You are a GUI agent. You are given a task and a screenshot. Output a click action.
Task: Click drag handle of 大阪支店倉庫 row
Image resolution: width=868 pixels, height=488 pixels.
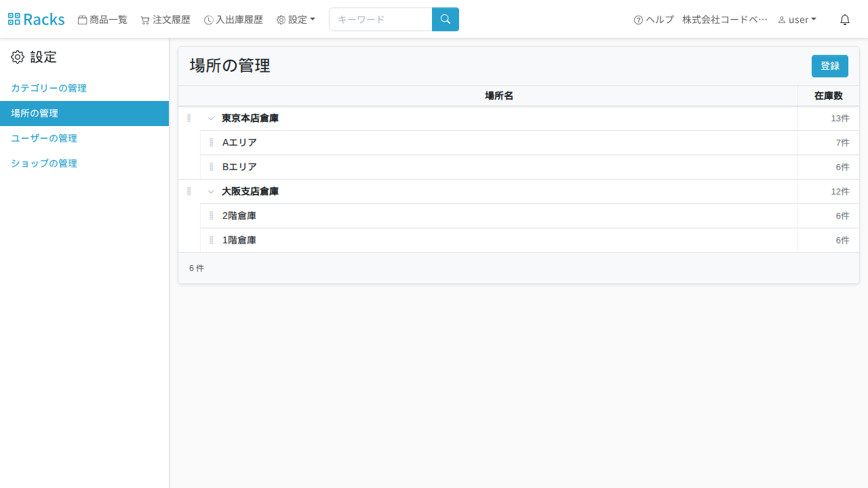189,191
